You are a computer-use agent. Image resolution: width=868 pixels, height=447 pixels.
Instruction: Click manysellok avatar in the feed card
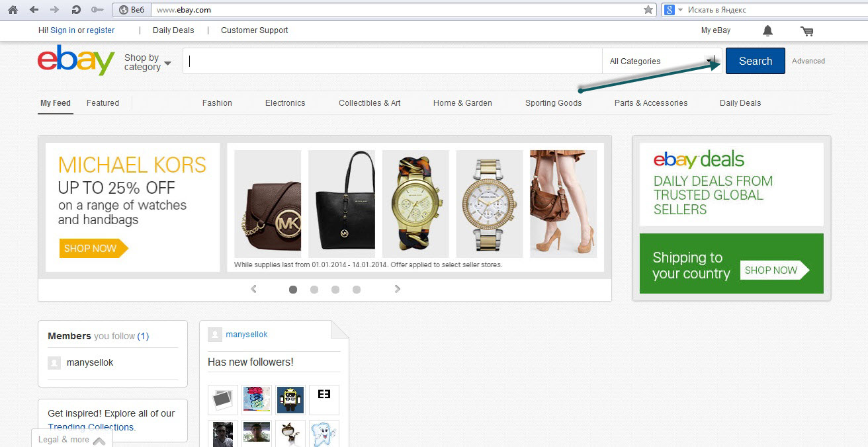tap(214, 335)
